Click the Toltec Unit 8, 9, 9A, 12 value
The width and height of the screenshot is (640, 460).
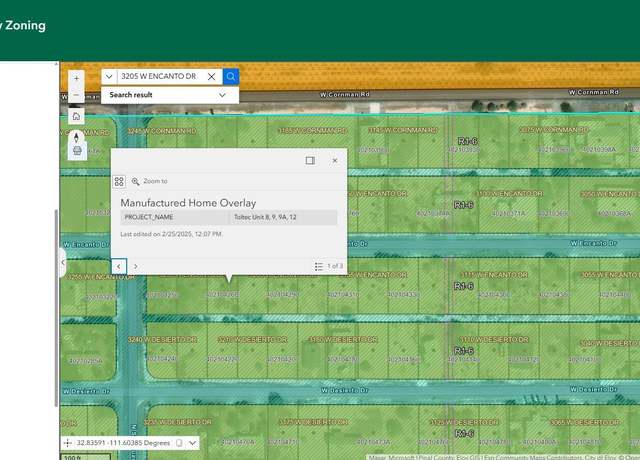(283, 217)
